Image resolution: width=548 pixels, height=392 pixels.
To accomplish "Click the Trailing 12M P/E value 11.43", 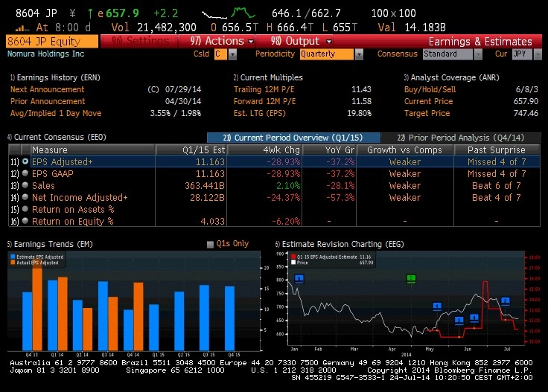I will [x=361, y=89].
